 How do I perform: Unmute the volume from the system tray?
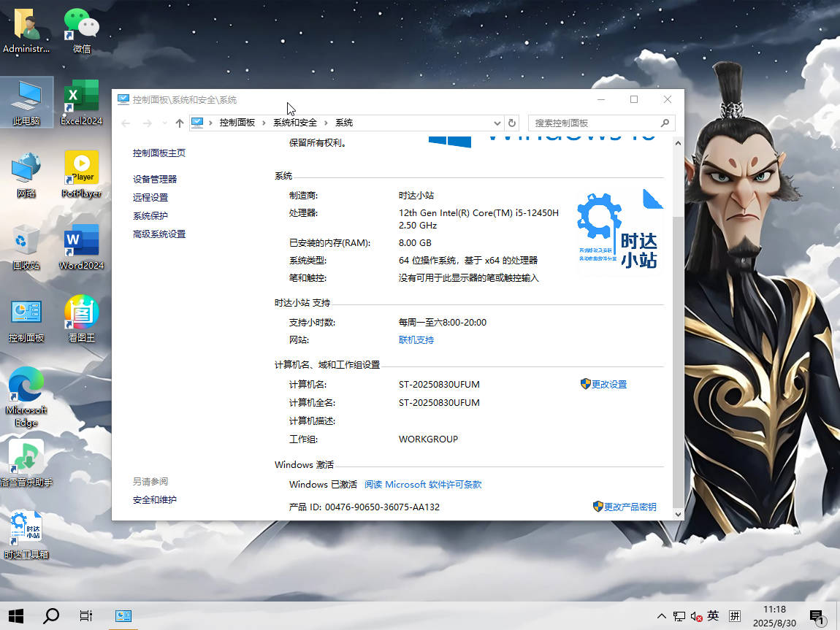point(696,616)
